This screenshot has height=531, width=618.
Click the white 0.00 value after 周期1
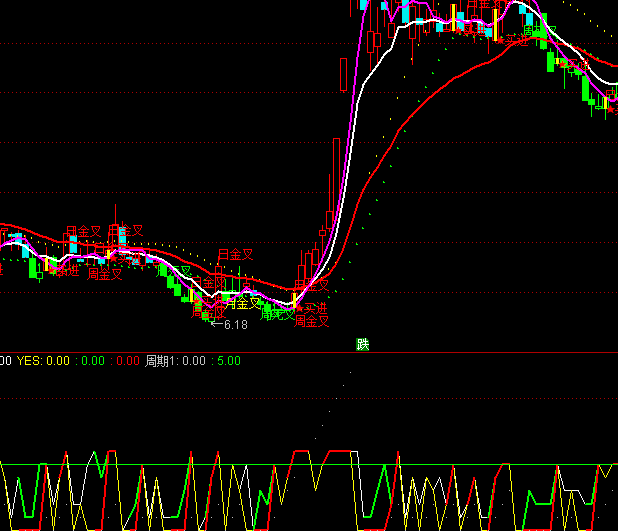point(193,361)
